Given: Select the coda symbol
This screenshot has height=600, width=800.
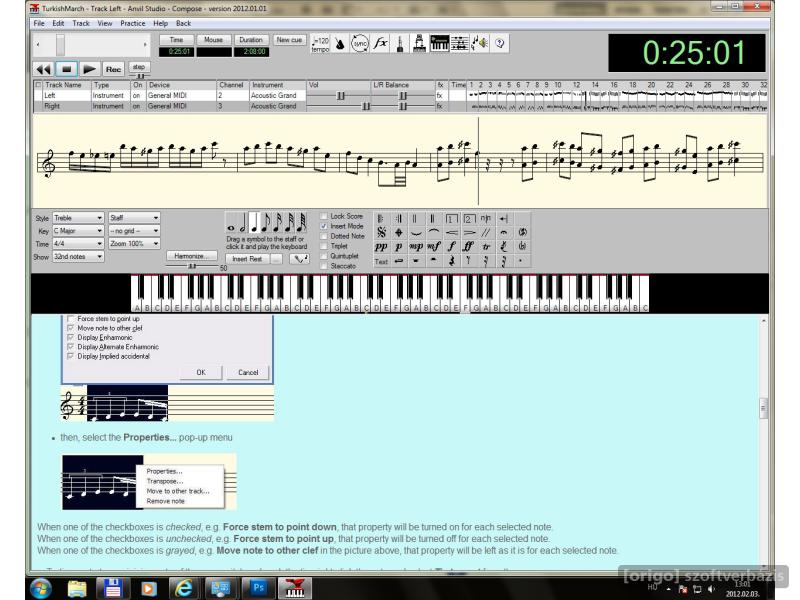Looking at the screenshot, I should coord(398,233).
